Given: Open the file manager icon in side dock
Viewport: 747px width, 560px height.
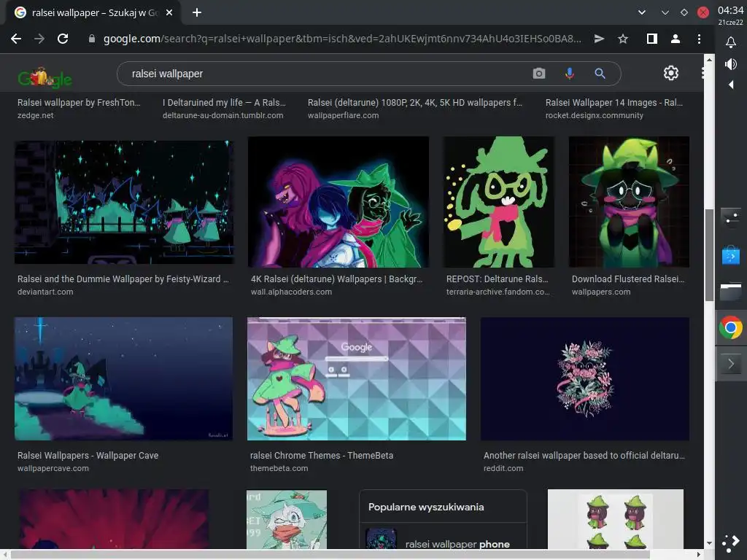Looking at the screenshot, I should pos(731,291).
